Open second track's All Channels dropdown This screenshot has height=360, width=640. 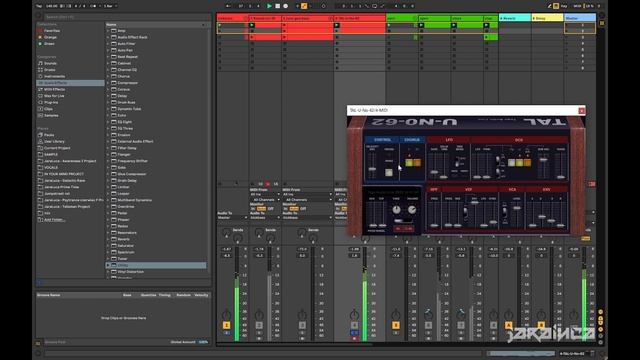pyautogui.click(x=265, y=200)
